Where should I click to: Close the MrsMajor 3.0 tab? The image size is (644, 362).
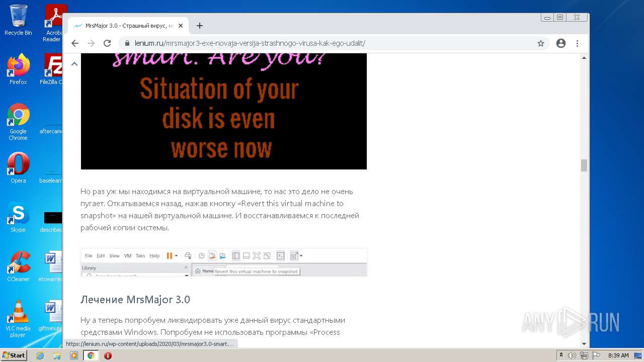181,26
